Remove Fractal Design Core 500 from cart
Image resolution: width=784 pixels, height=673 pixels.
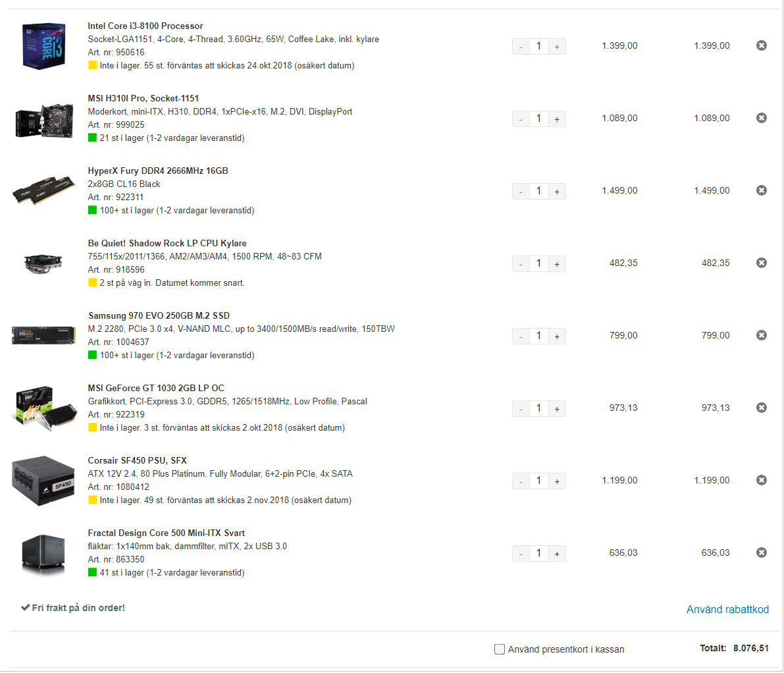(x=761, y=553)
